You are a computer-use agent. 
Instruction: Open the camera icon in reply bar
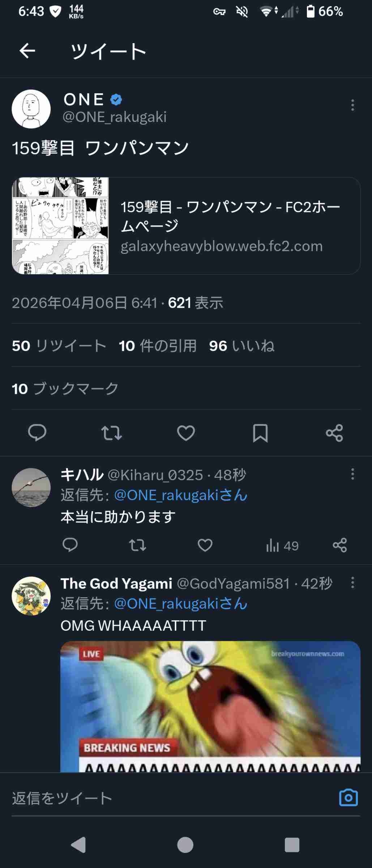pyautogui.click(x=348, y=798)
